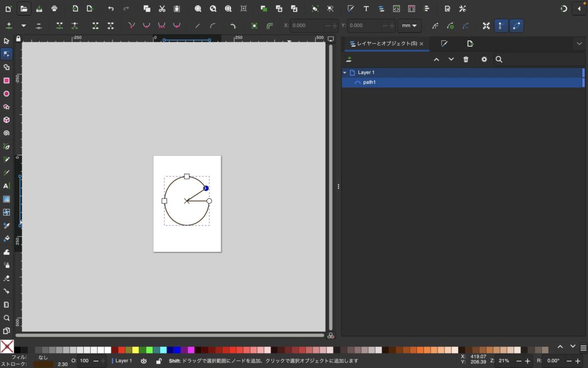Select the Layer 1 row
588x368 pixels.
[463, 72]
